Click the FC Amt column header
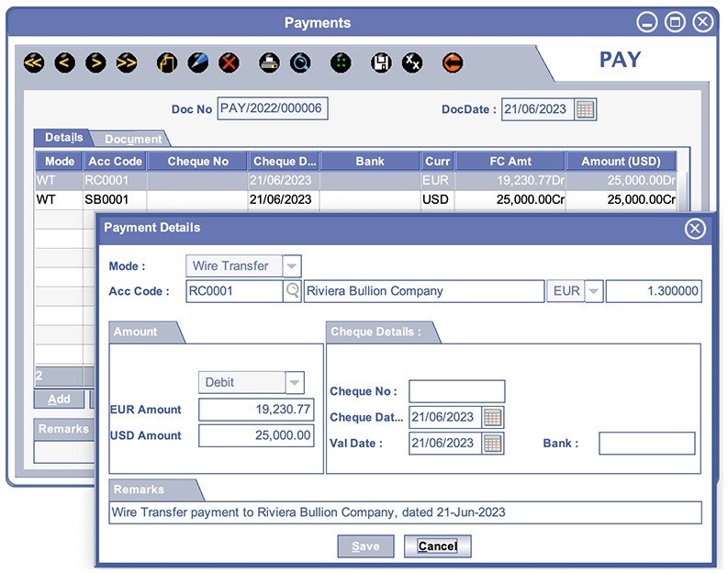Image resolution: width=728 pixels, height=574 pixels. [510, 162]
